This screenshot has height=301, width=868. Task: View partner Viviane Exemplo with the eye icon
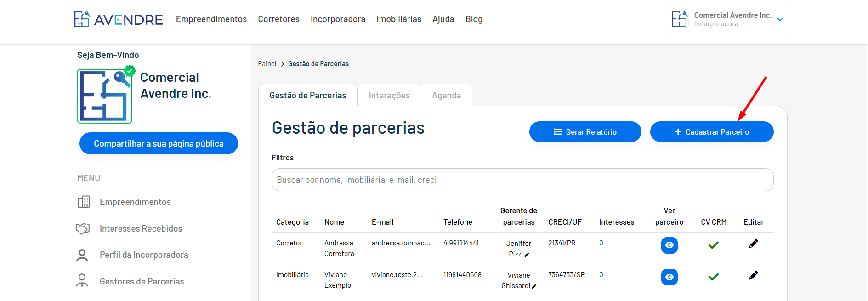coord(669,277)
